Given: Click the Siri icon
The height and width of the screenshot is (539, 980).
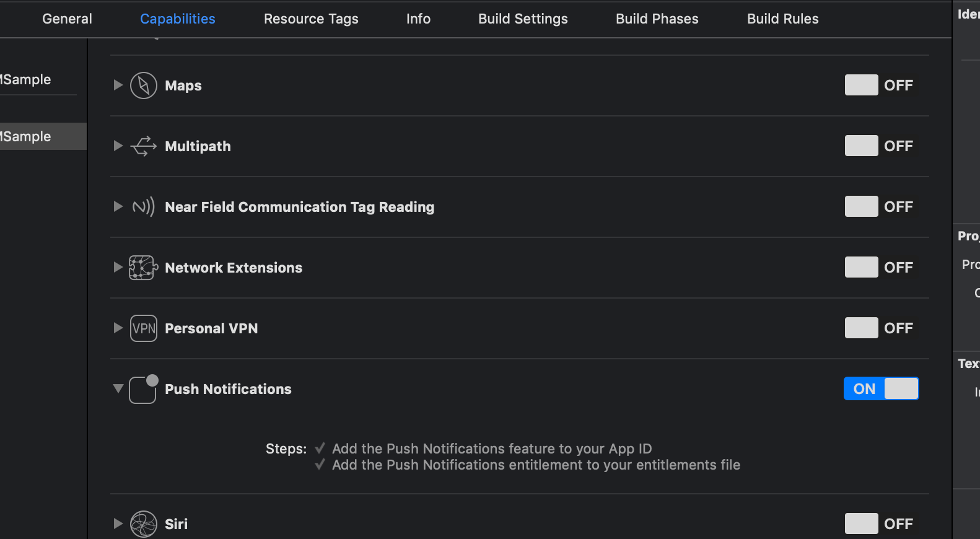Looking at the screenshot, I should 144,524.
